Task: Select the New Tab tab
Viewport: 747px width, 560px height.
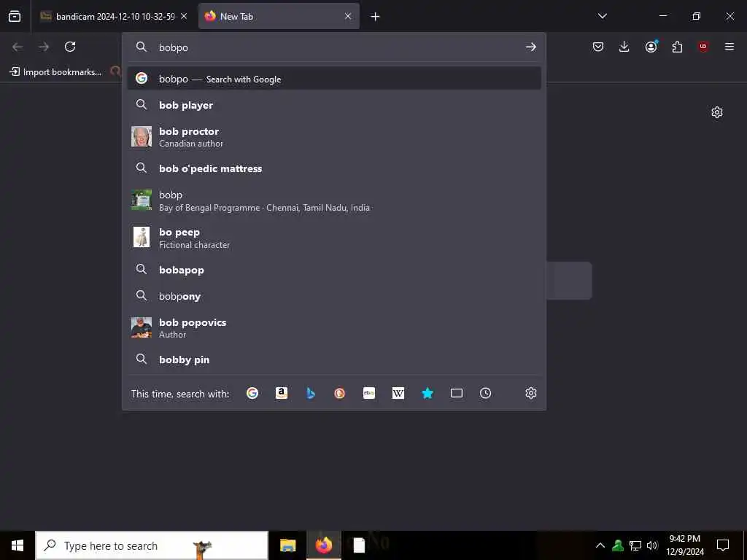Action: (x=279, y=16)
